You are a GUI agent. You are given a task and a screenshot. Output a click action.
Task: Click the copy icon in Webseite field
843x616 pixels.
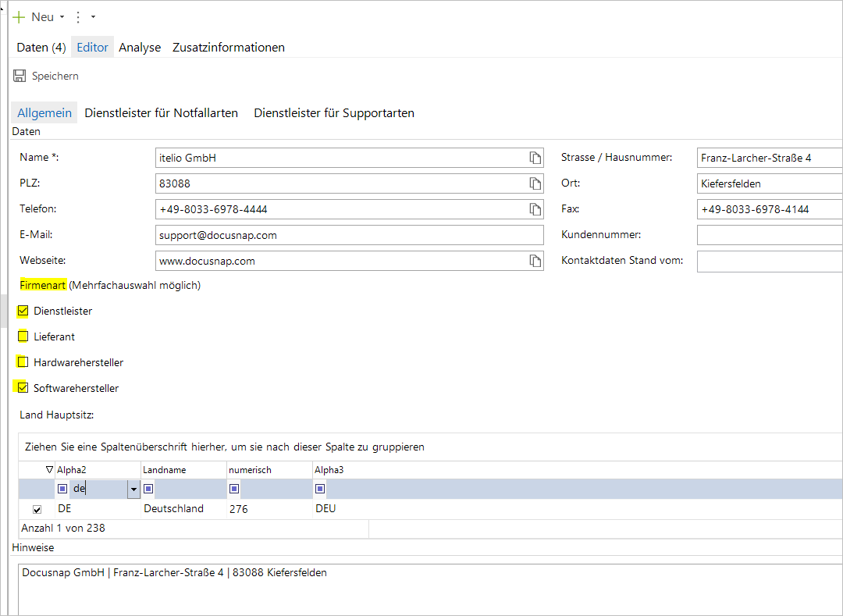(x=535, y=261)
